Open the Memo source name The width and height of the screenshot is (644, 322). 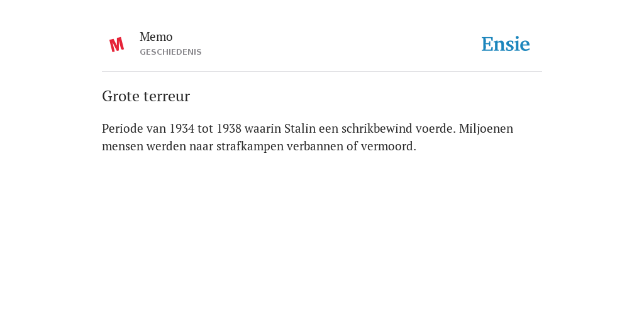(156, 37)
